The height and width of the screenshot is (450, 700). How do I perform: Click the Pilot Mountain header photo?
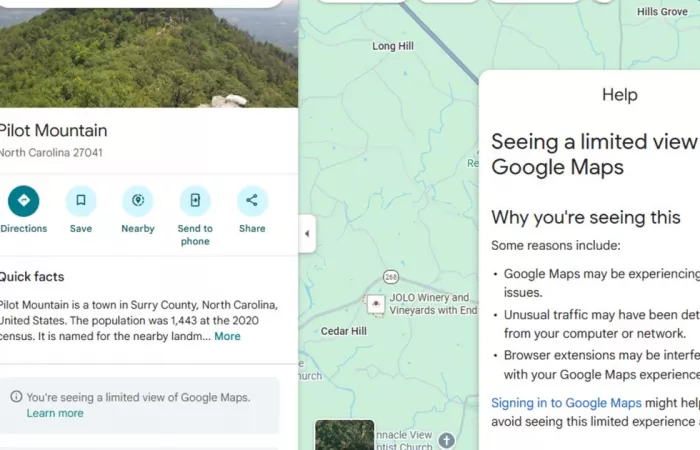click(x=149, y=55)
